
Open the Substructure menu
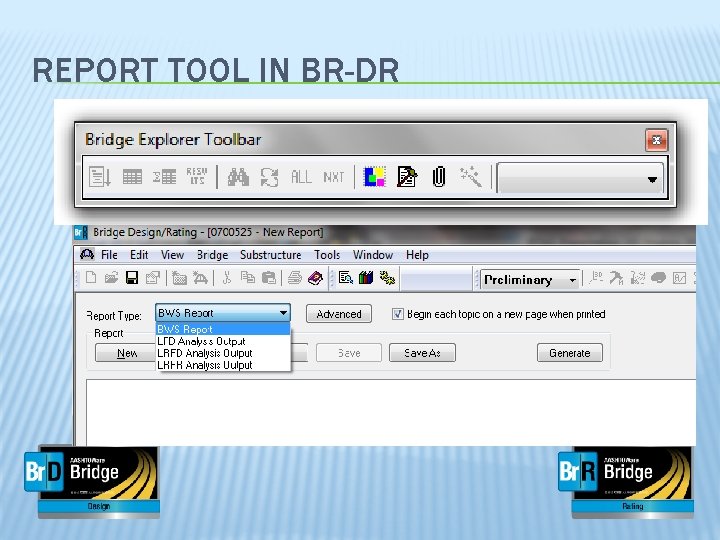pyautogui.click(x=270, y=255)
